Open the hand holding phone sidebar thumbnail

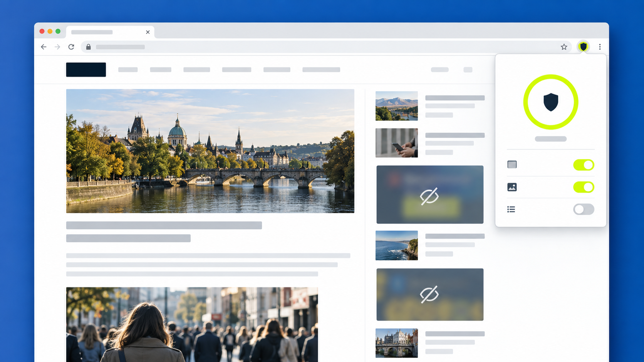point(397,143)
